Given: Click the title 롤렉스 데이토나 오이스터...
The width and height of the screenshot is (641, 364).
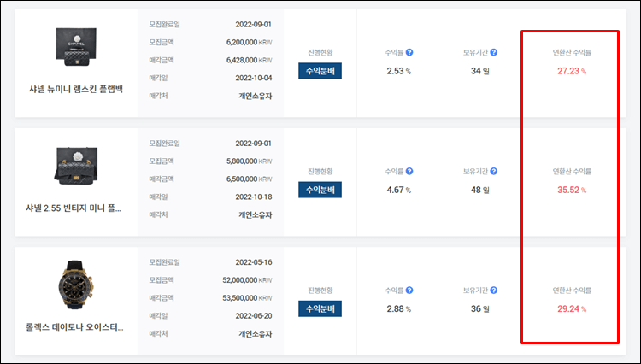Looking at the screenshot, I should tap(75, 327).
